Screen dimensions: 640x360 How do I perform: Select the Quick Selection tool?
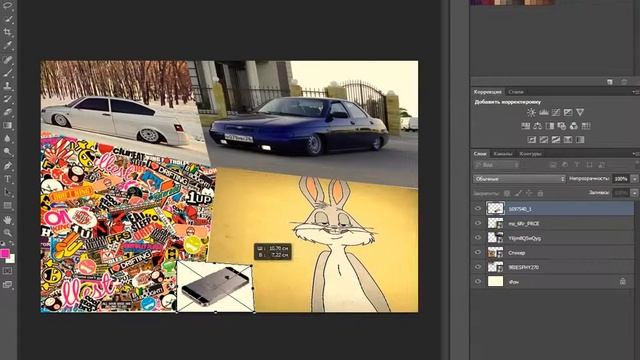coord(7,19)
